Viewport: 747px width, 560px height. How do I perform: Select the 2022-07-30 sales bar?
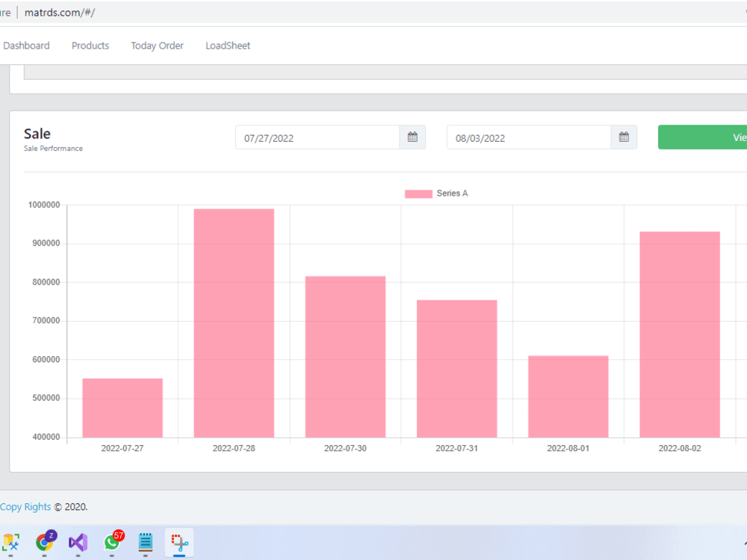coord(345,357)
